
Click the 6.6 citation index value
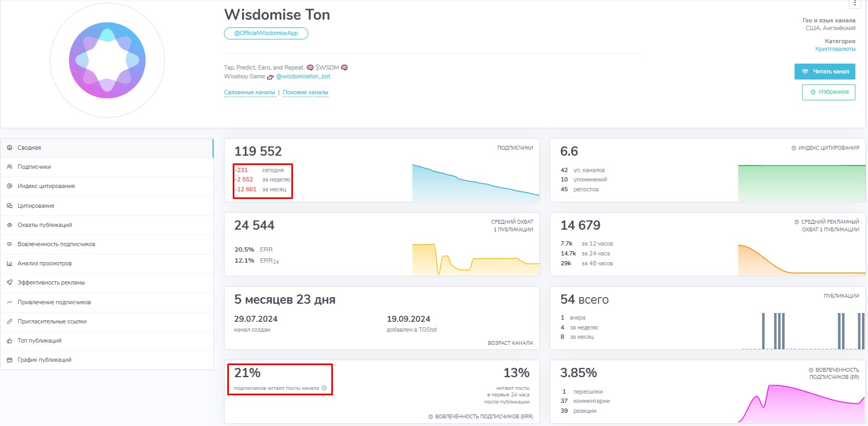tap(569, 151)
